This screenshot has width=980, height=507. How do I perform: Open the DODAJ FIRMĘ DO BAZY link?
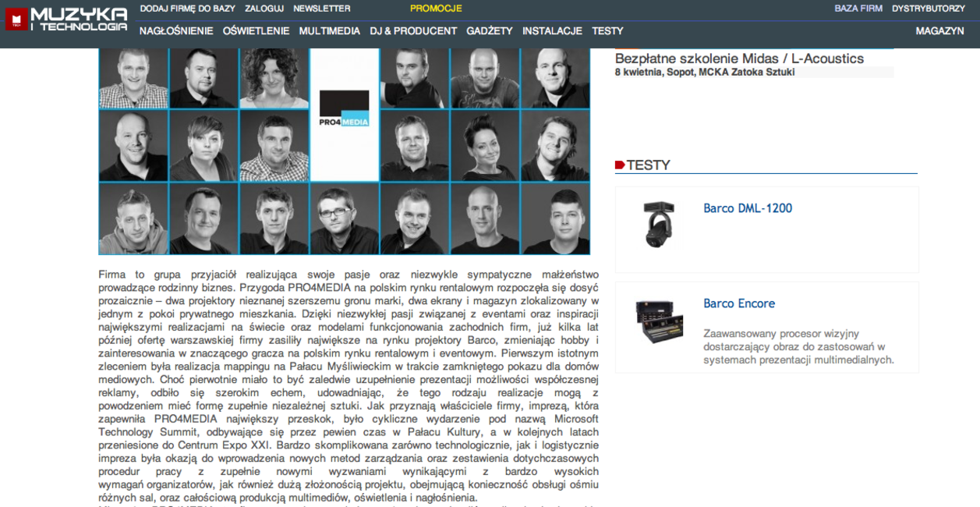[x=188, y=9]
